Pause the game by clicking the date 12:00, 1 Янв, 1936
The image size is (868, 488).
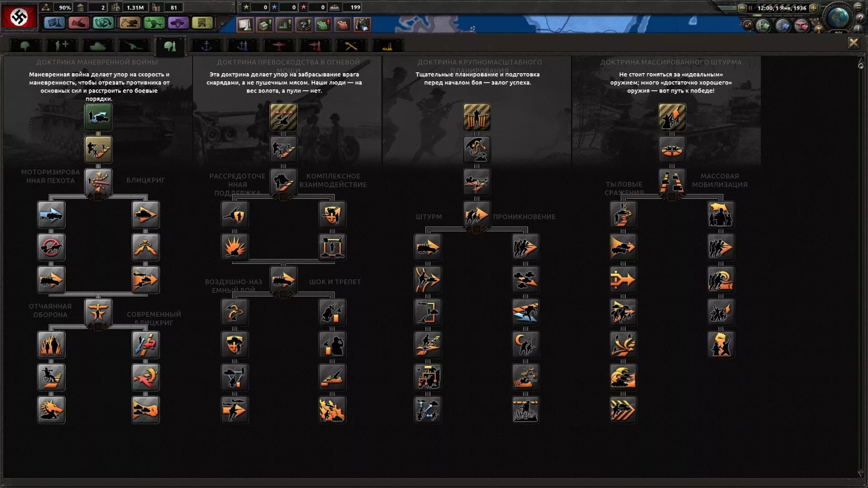coord(782,8)
